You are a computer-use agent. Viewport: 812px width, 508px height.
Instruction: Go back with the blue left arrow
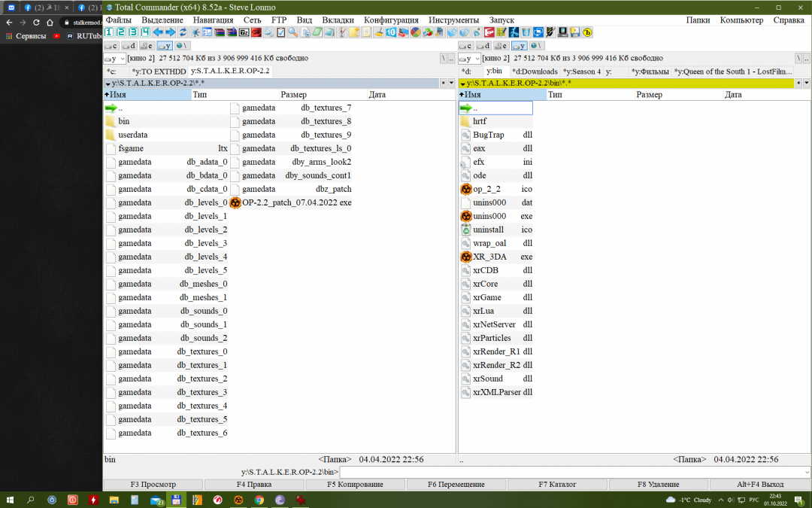click(158, 32)
